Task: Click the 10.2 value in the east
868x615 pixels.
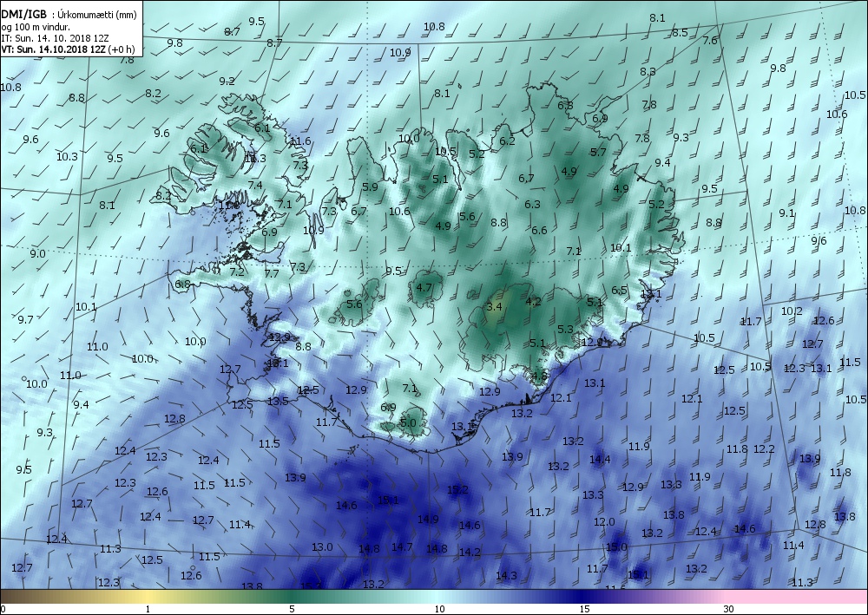Action: pos(792,311)
